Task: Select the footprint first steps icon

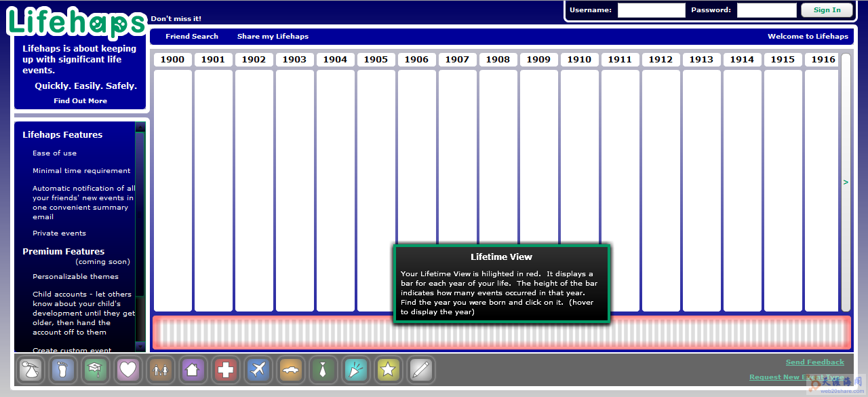Action: point(63,370)
